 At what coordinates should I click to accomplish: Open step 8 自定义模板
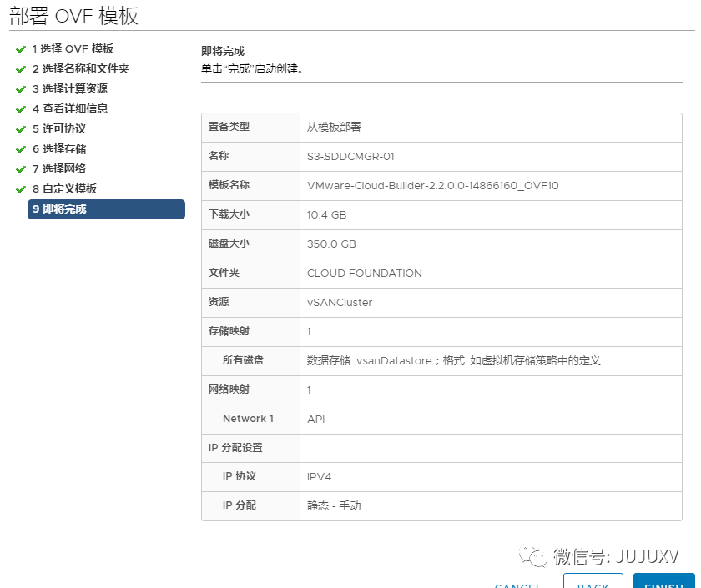(64, 189)
